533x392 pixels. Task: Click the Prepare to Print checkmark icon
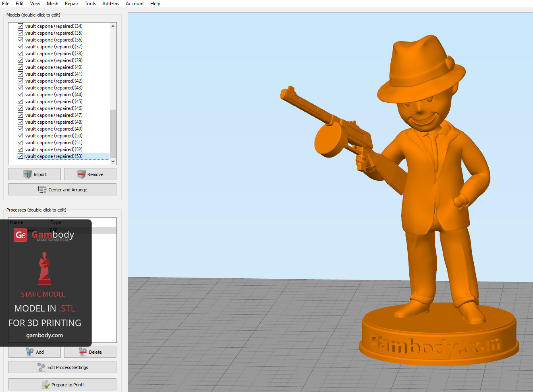46,385
